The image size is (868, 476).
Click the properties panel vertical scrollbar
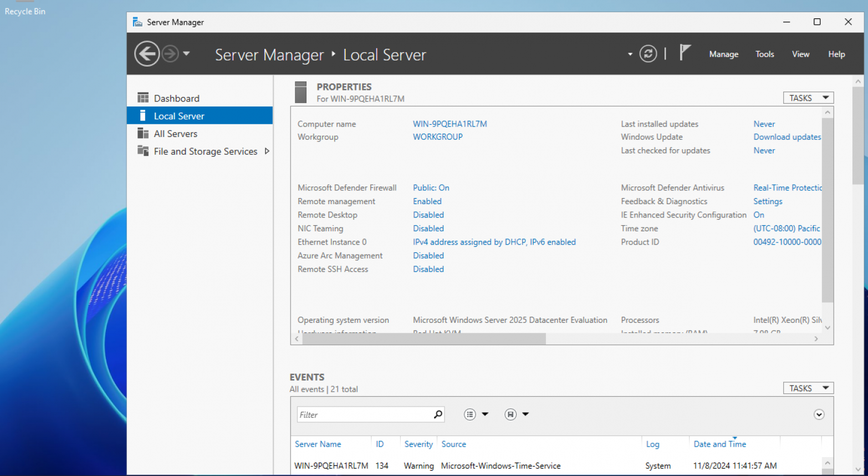point(827,211)
